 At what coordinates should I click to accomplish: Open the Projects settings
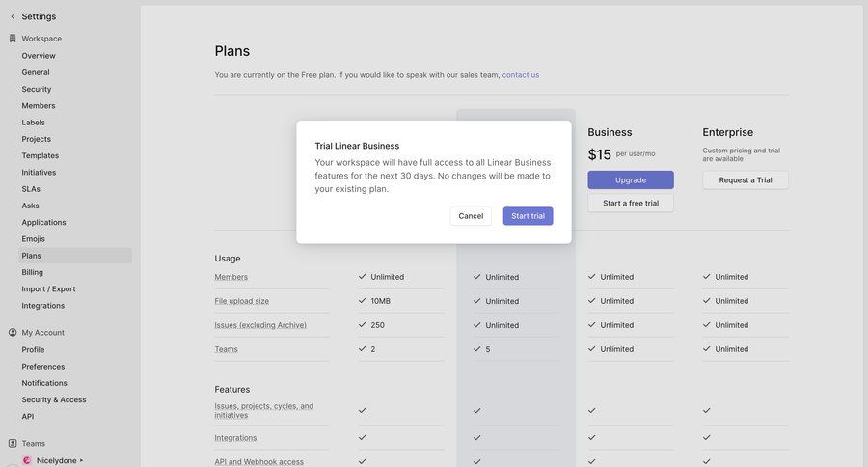tap(36, 139)
